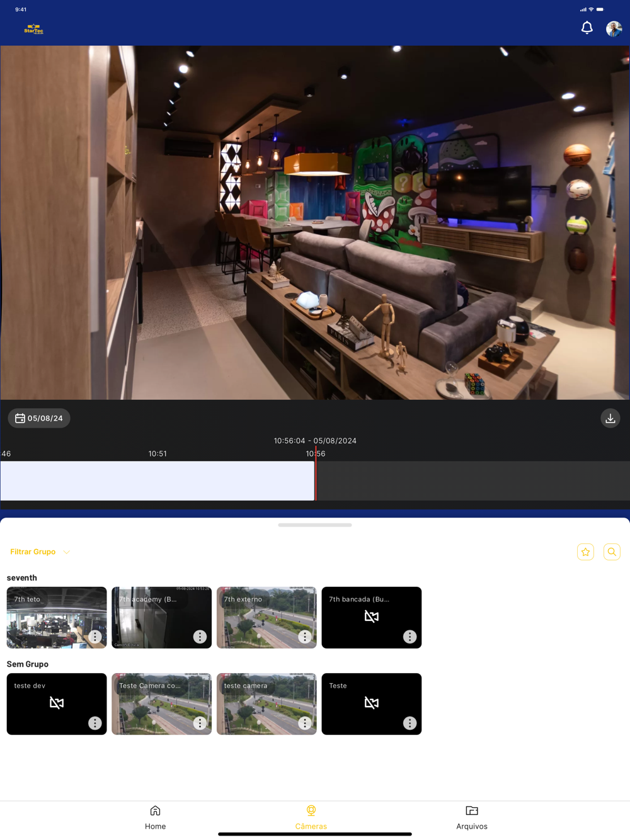Click the red timeline playhead marker
630x840 pixels.
point(316,474)
